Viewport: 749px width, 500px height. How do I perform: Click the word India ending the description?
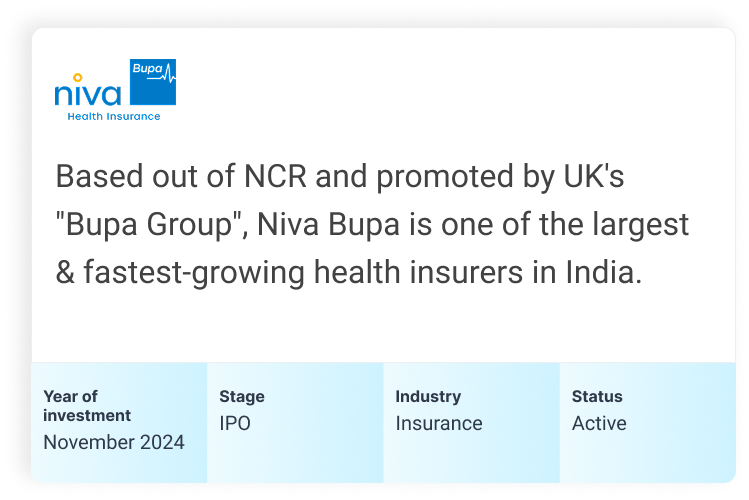pyautogui.click(x=604, y=272)
